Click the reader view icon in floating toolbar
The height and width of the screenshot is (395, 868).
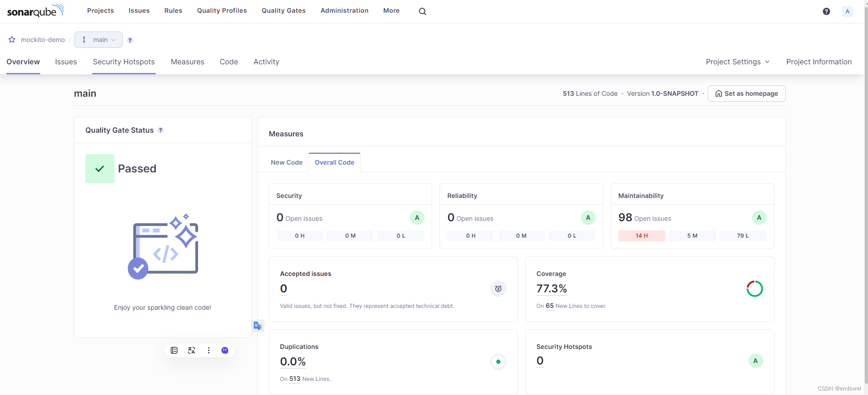point(174,350)
